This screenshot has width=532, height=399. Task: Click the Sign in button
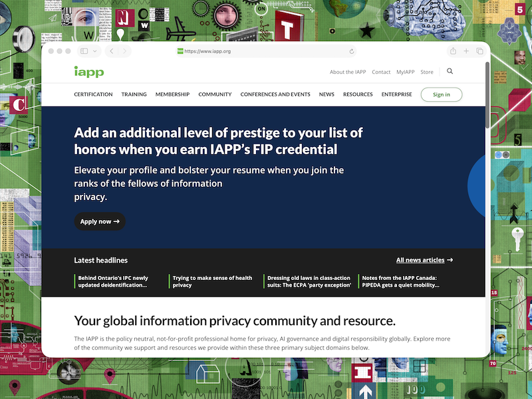(x=442, y=94)
